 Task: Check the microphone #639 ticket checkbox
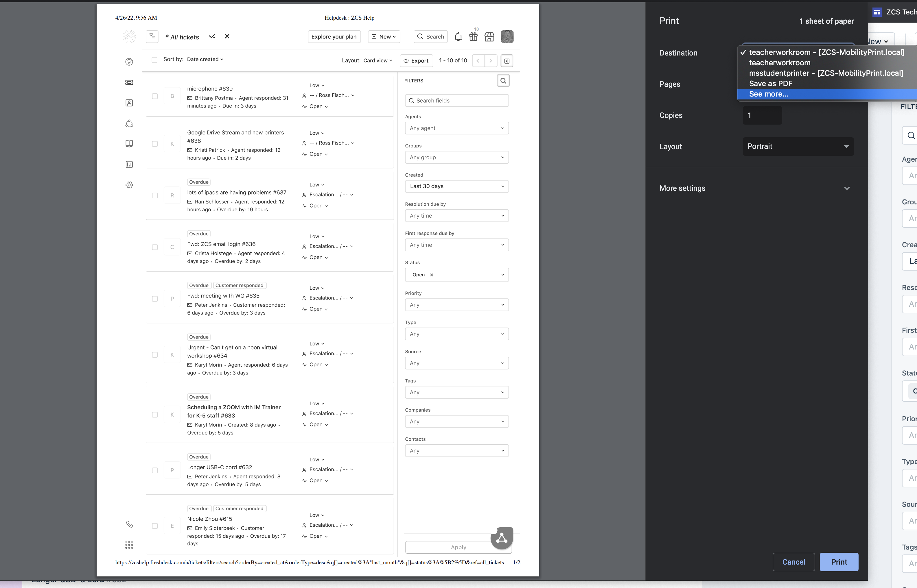pyautogui.click(x=155, y=96)
